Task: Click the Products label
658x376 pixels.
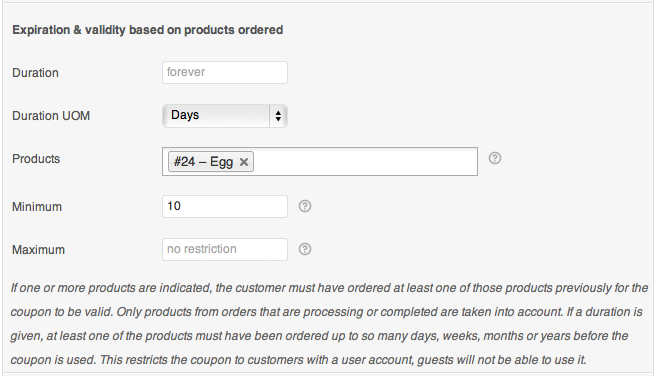Action: point(36,159)
